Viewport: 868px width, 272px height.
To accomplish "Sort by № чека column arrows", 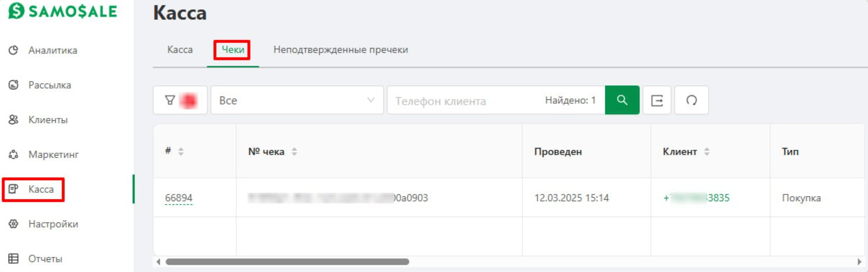I will click(x=294, y=152).
